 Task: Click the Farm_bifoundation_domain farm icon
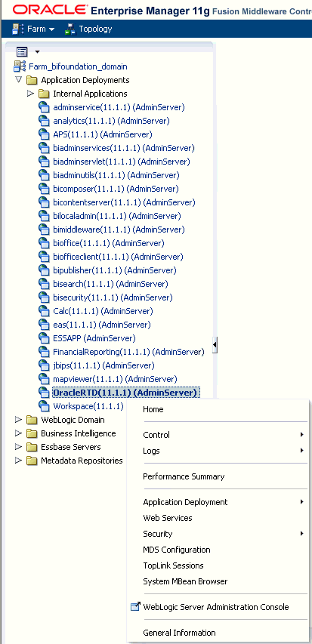tap(20, 66)
